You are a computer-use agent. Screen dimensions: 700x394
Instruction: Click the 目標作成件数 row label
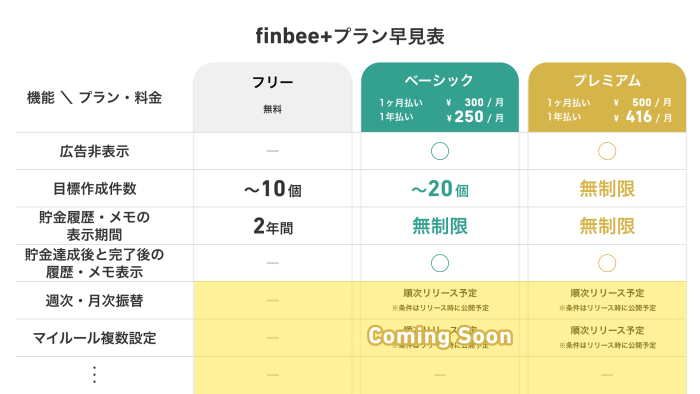[x=94, y=189]
